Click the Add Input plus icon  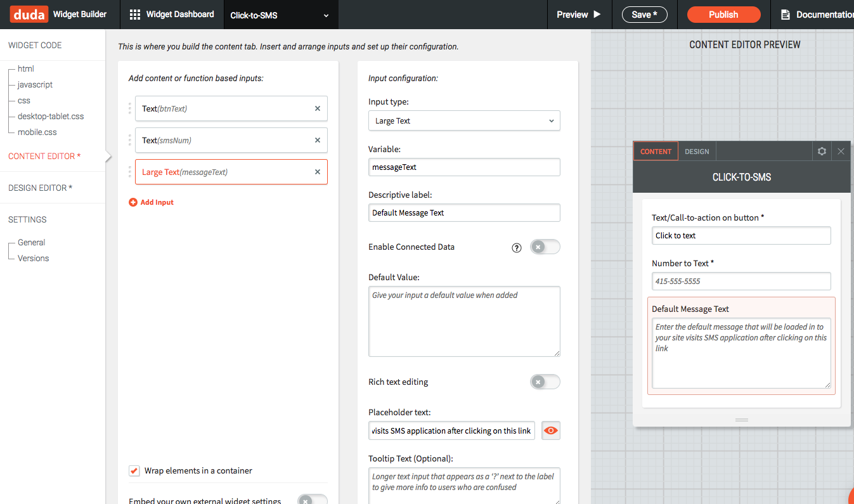click(133, 202)
